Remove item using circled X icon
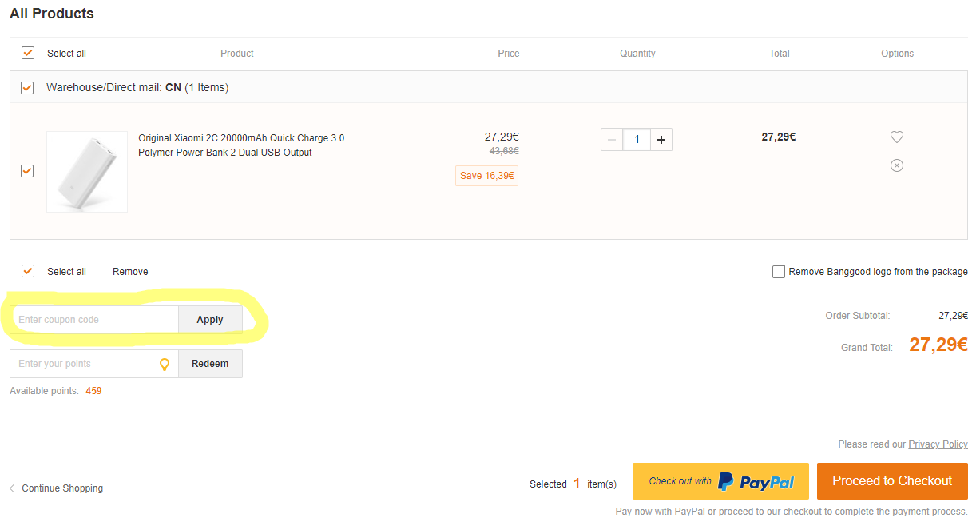980x526 pixels. pyautogui.click(x=896, y=165)
